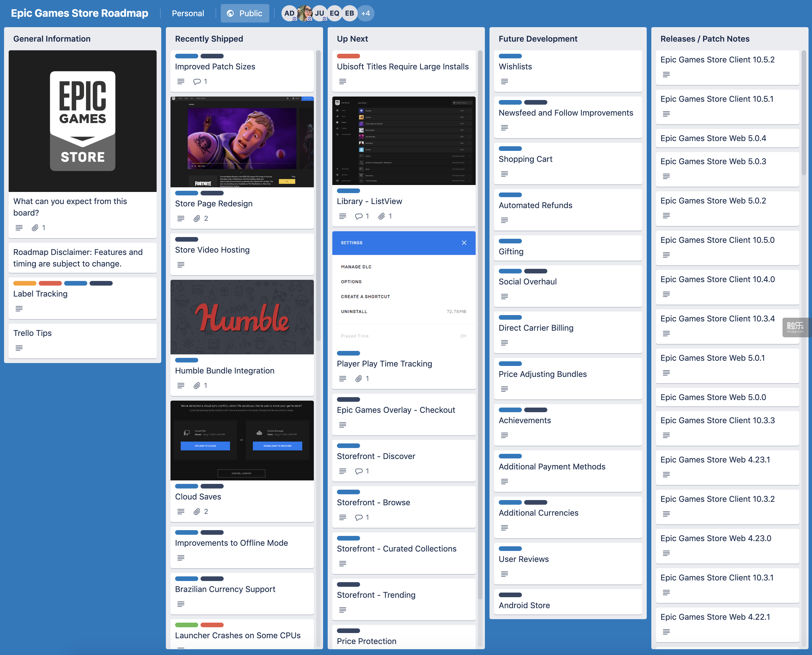Click description icon on Store Video Hosting card

pyautogui.click(x=181, y=265)
